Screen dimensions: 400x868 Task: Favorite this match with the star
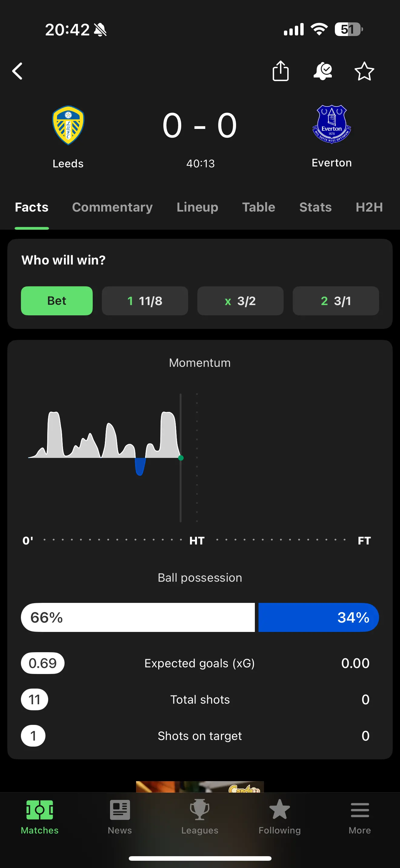point(364,71)
